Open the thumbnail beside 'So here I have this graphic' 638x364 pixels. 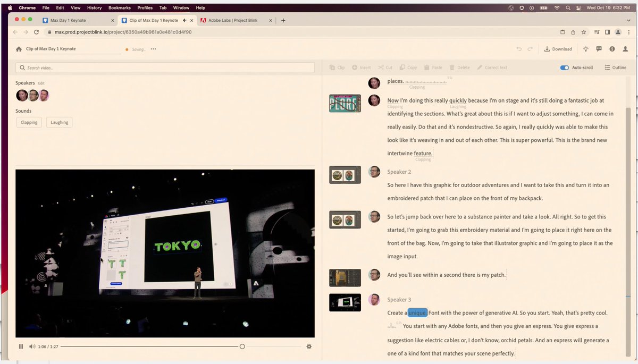point(345,175)
